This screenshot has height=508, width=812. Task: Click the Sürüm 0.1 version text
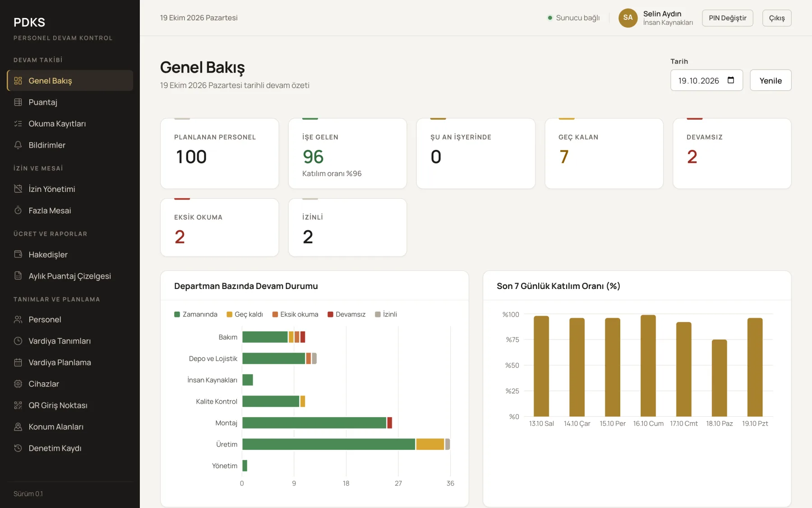[28, 494]
